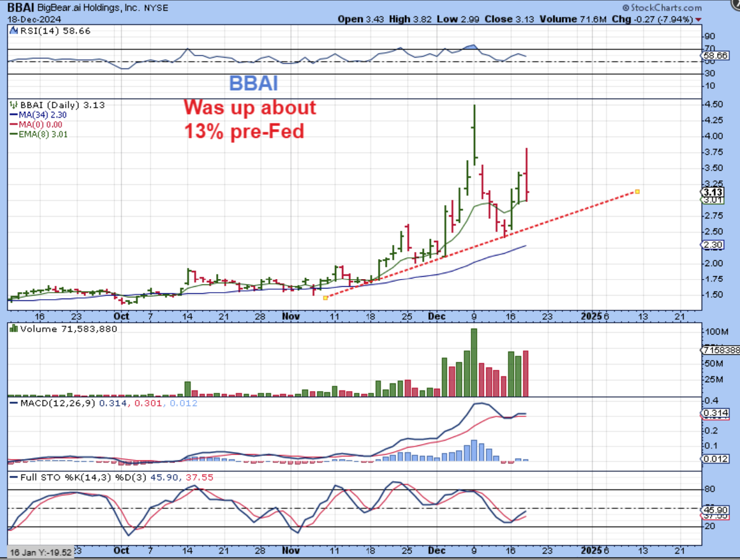Image resolution: width=740 pixels, height=560 pixels.
Task: Click the Dec 9 price bar peak near 4.50
Action: click(x=474, y=106)
